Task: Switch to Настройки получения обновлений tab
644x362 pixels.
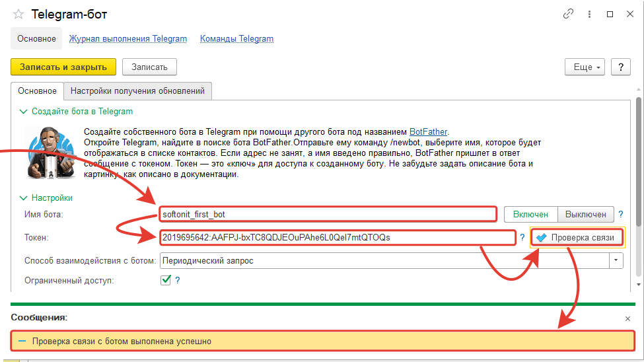Action: pyautogui.click(x=137, y=91)
